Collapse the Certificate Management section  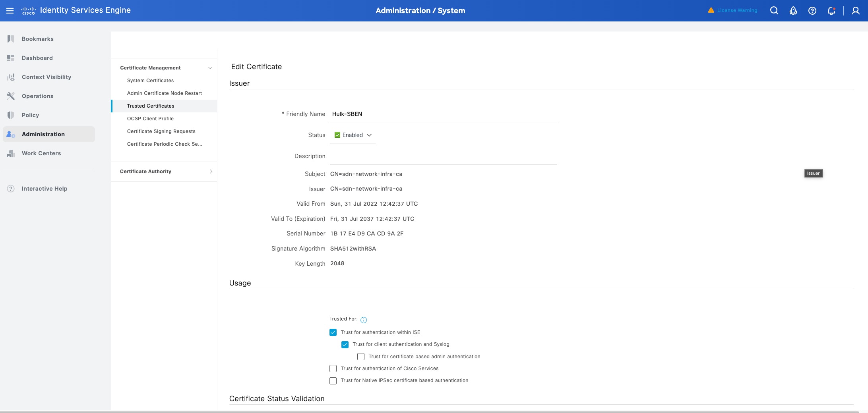click(x=210, y=68)
